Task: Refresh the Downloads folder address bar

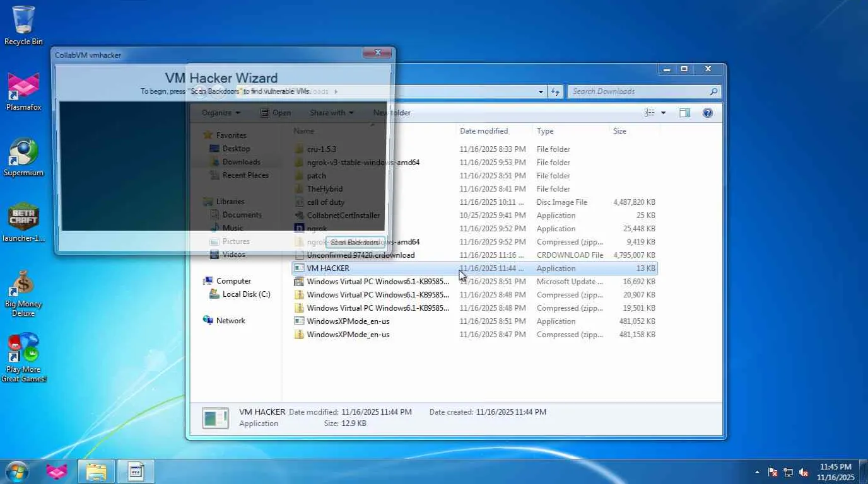Action: [x=555, y=91]
